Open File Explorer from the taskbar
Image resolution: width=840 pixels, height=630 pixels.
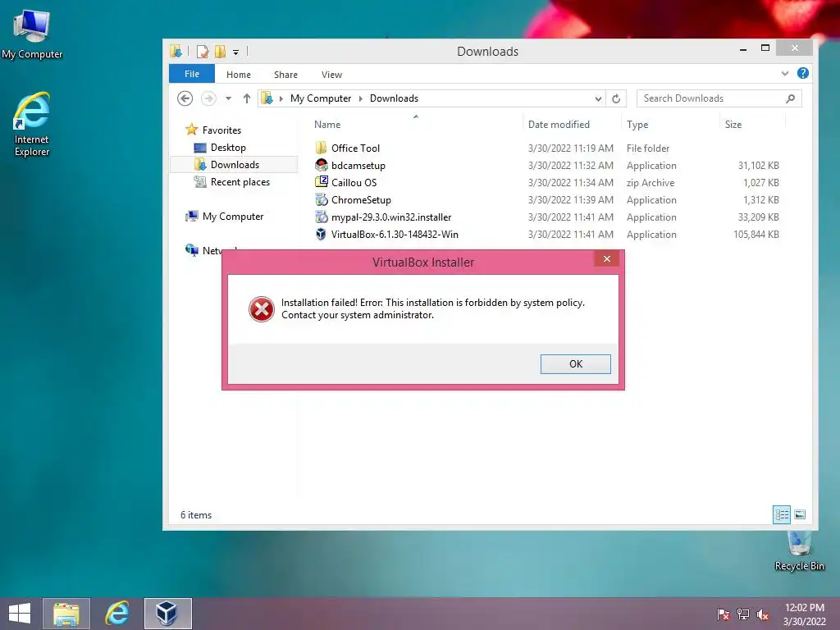tap(66, 614)
